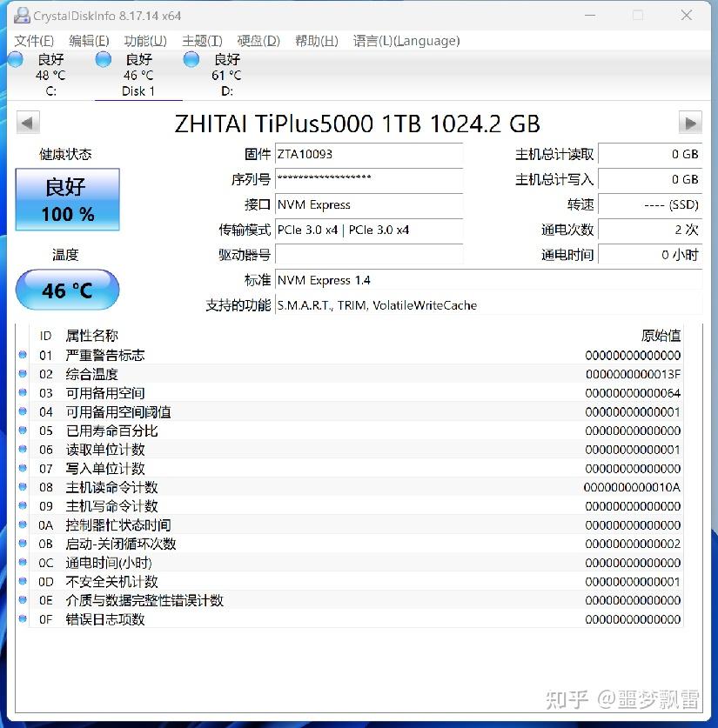Click the blue dot beside 综合温度 attribute

[22, 374]
